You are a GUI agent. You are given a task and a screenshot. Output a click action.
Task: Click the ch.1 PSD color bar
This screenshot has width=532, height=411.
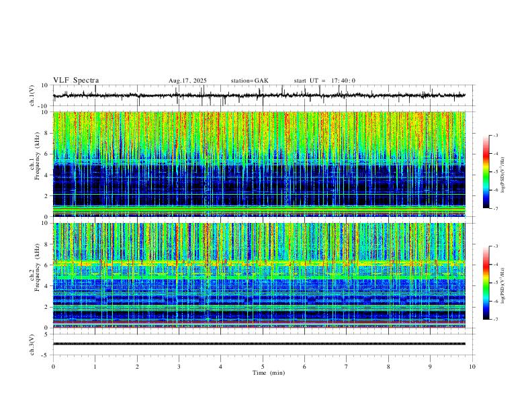tap(486, 172)
